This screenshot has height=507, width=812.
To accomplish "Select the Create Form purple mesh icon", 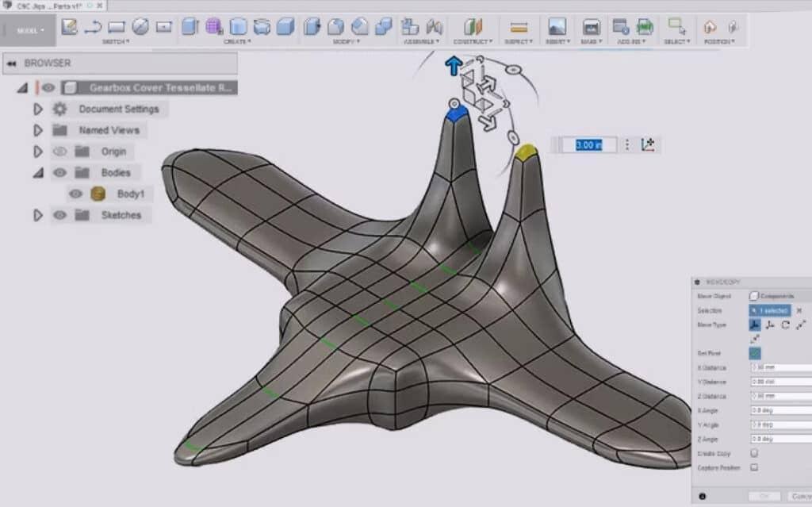I will pyautogui.click(x=213, y=27).
